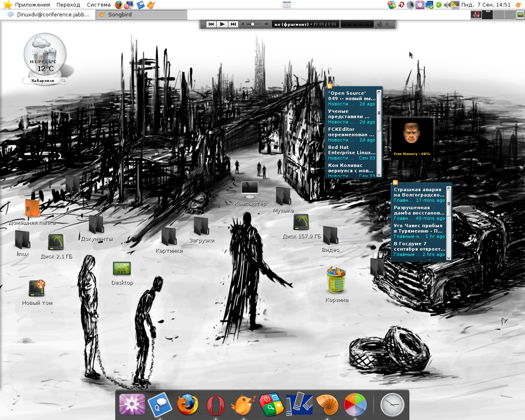This screenshot has width=525, height=420.
Task: Select the first workspace in the switcher
Action: coord(476,14)
